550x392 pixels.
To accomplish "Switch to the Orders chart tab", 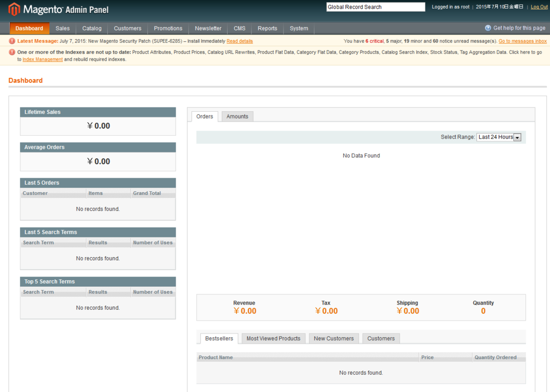I will tap(205, 117).
